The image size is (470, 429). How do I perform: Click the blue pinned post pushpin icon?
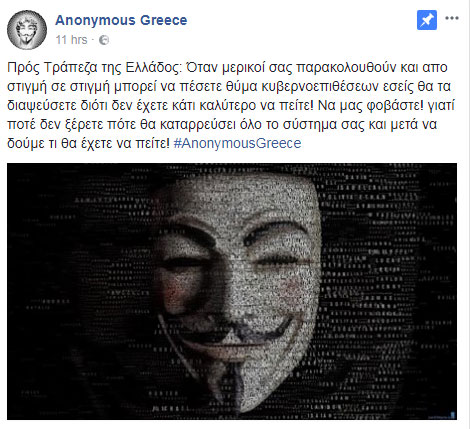click(427, 20)
